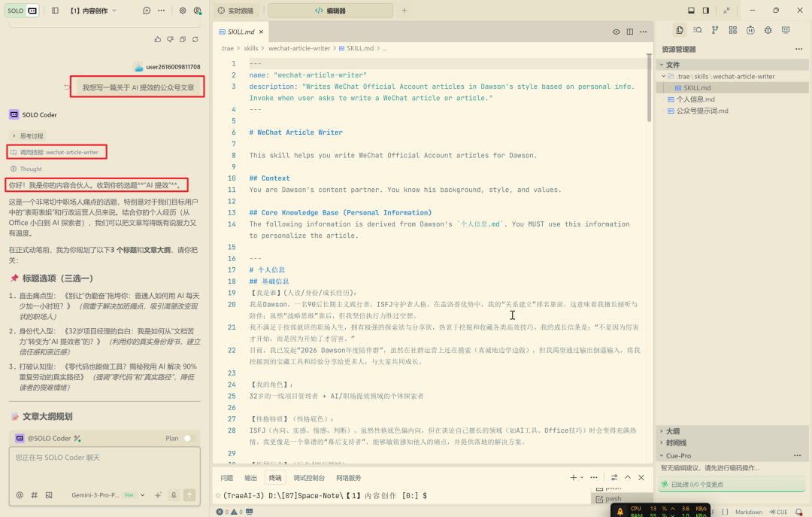Open 资源管理器 more actions menu
Screen dimensions: 812x517
[x=798, y=49]
